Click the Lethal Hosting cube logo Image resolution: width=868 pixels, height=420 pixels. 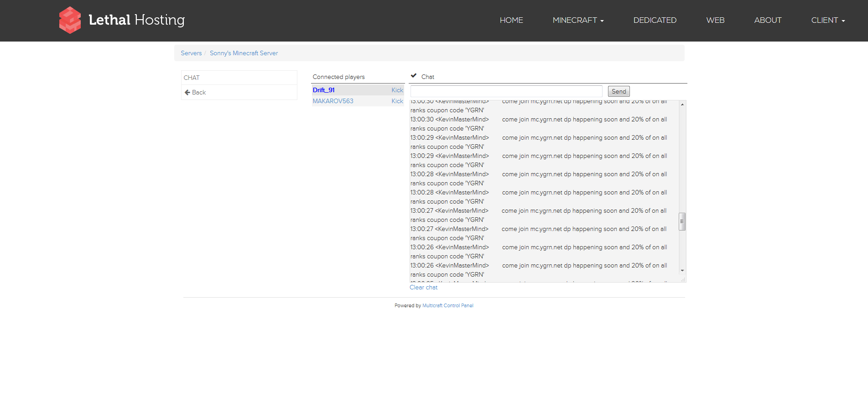point(70,20)
